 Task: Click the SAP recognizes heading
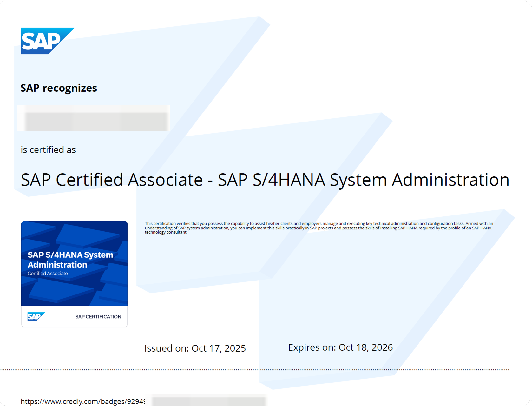(x=59, y=88)
